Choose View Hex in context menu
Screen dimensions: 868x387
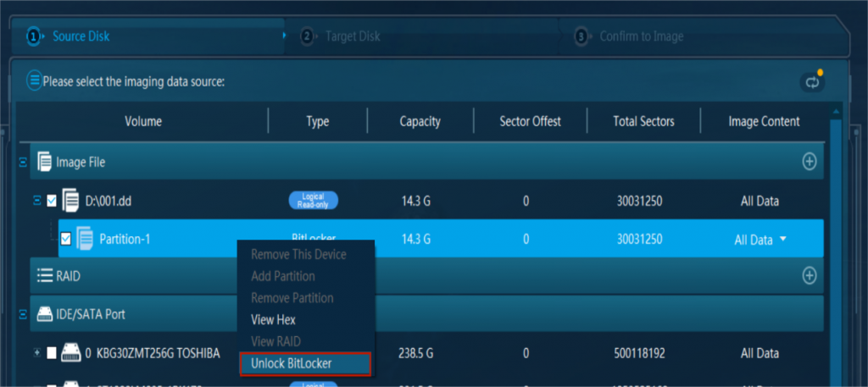click(274, 320)
